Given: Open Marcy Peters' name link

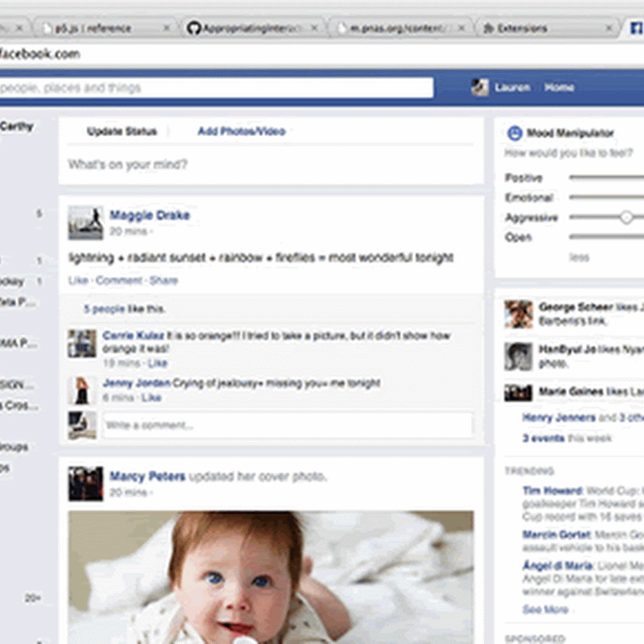Looking at the screenshot, I should coord(147,476).
